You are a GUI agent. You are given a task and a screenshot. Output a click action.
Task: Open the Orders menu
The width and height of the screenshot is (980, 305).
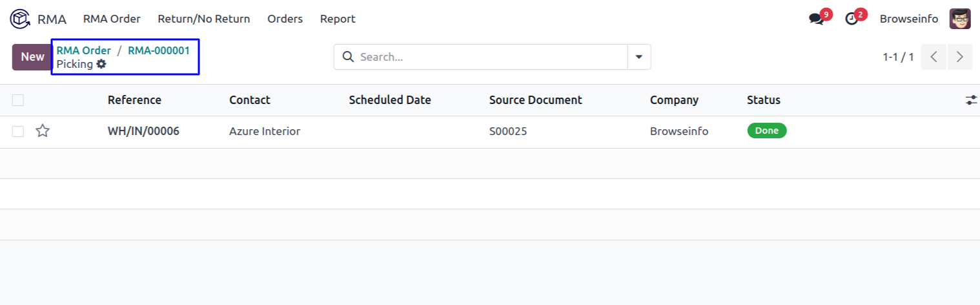click(x=285, y=19)
